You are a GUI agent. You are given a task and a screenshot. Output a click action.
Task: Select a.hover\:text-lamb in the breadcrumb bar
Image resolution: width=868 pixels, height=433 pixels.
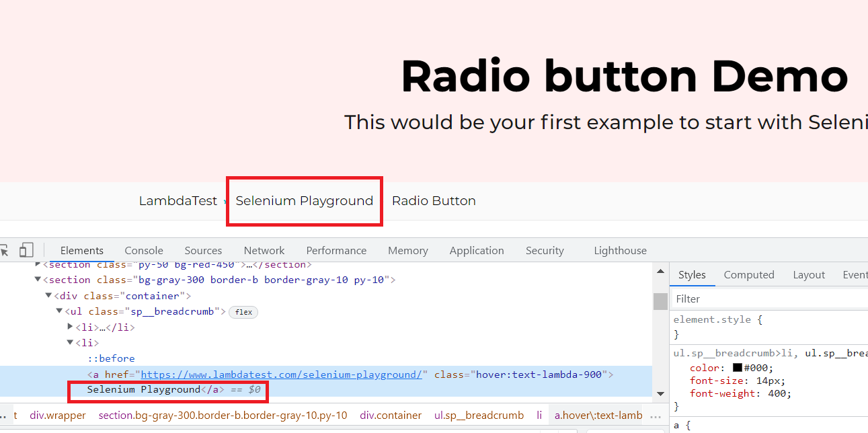click(x=598, y=415)
